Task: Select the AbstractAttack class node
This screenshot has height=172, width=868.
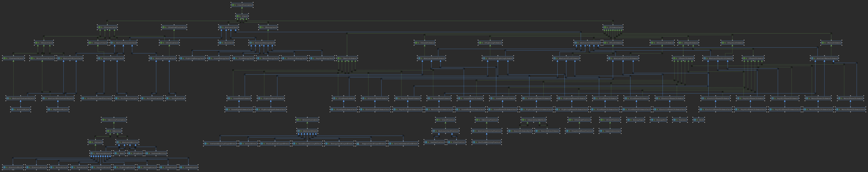Action: coord(101,153)
